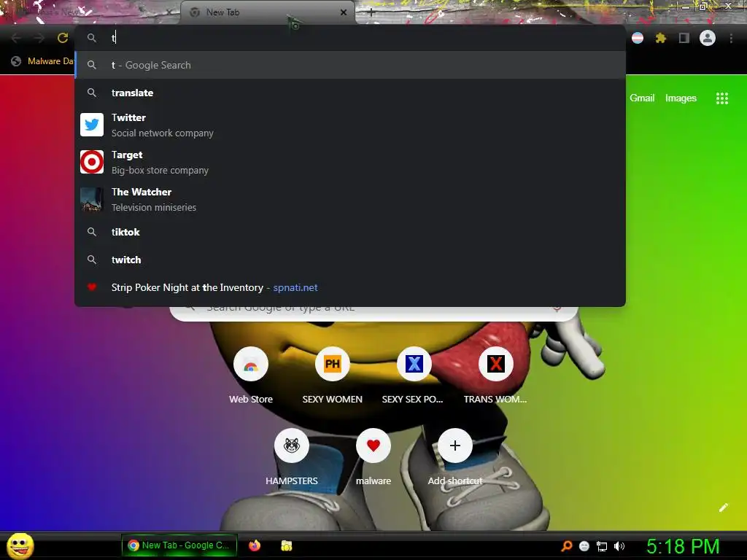Open Strip Poker Night spnati.net suggestion
The image size is (747, 560).
point(350,287)
